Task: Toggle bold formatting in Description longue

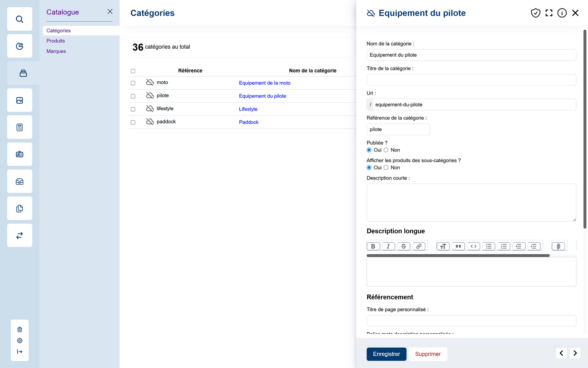Action: click(x=373, y=246)
